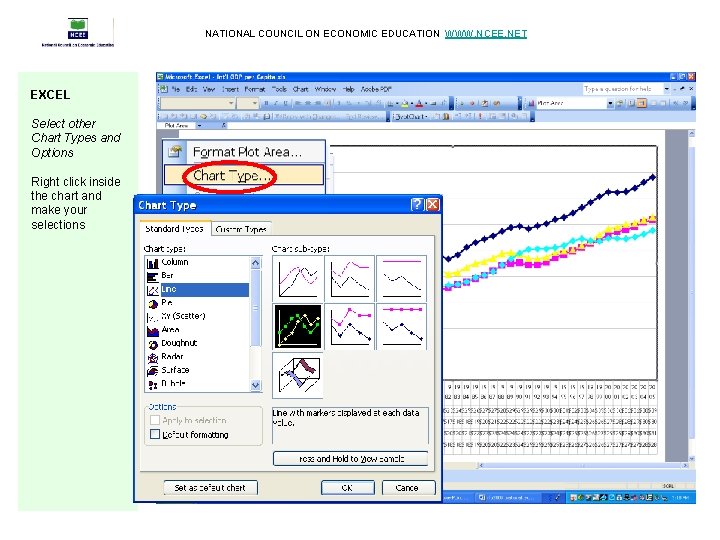This screenshot has height=540, width=720.
Task: Select stacked line with markers sub-type
Action: [x=350, y=326]
